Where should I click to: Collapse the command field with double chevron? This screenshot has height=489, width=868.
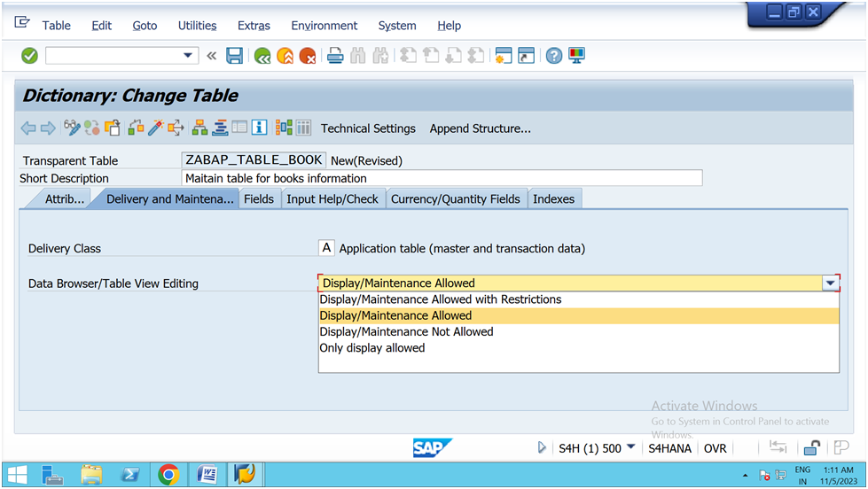click(x=212, y=55)
